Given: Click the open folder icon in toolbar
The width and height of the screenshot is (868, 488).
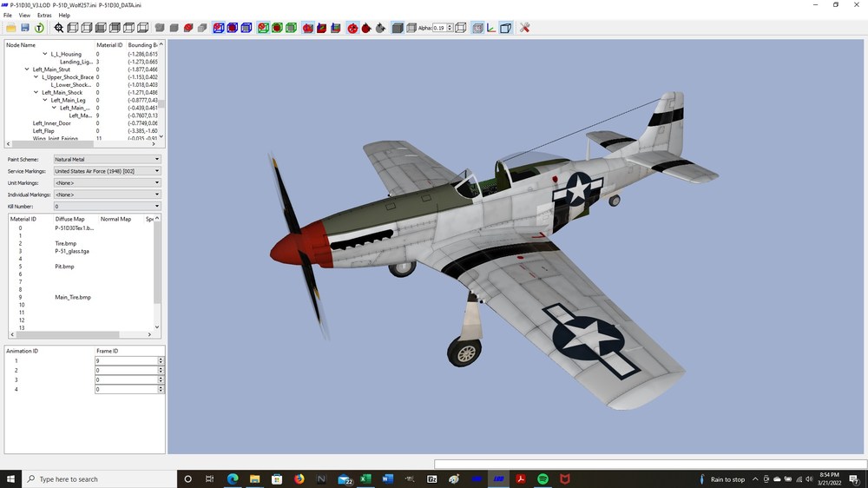Looking at the screenshot, I should pos(11,28).
